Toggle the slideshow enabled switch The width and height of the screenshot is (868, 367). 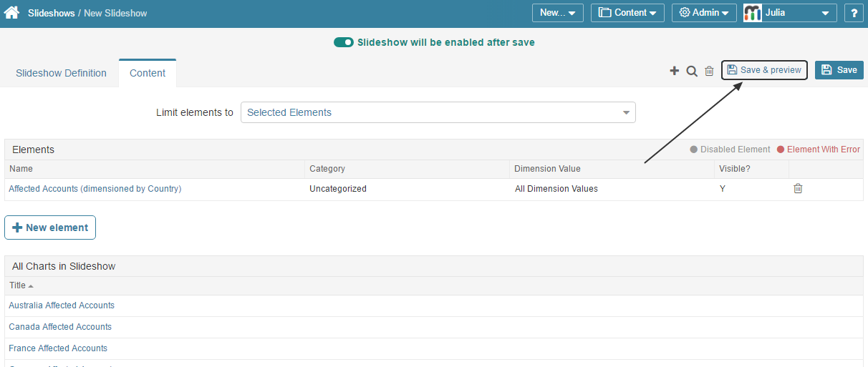[x=344, y=42]
